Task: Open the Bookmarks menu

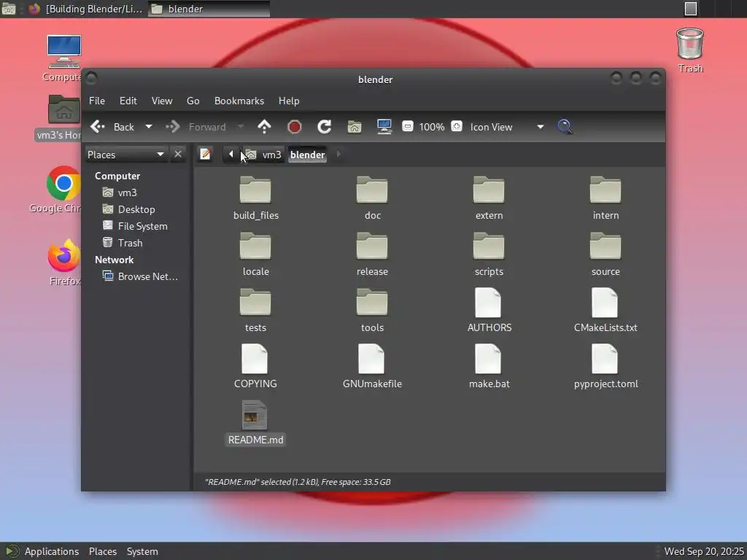Action: 239,101
